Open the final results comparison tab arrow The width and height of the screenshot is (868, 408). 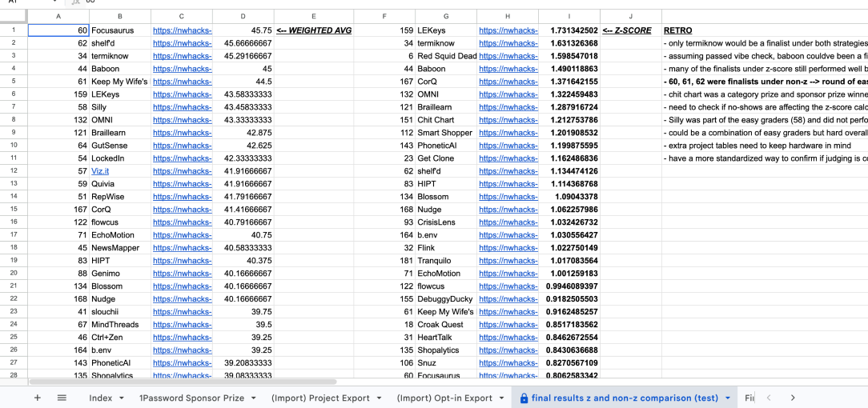click(728, 398)
